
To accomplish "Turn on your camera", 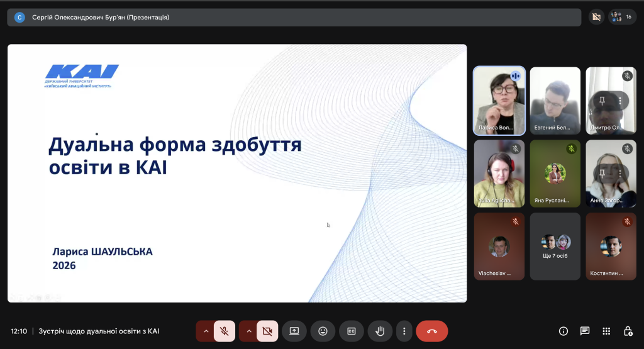I will [x=267, y=331].
